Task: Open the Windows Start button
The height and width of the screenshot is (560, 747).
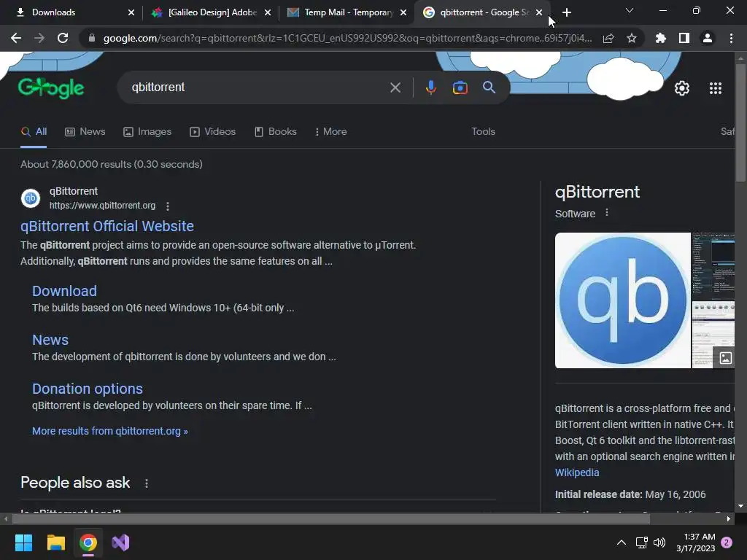Action: point(23,542)
